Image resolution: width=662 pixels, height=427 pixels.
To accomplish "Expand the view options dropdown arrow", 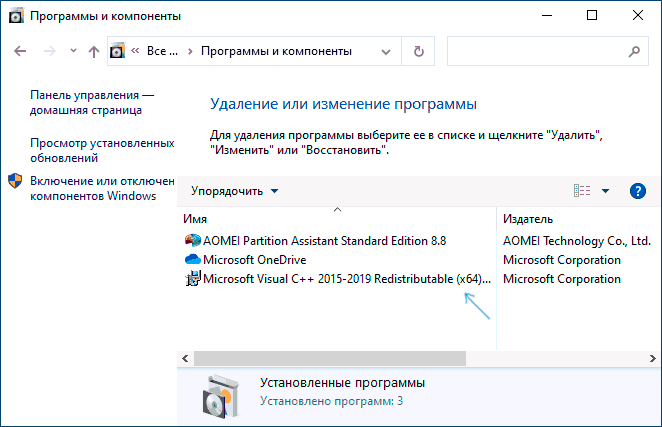I will [x=605, y=191].
